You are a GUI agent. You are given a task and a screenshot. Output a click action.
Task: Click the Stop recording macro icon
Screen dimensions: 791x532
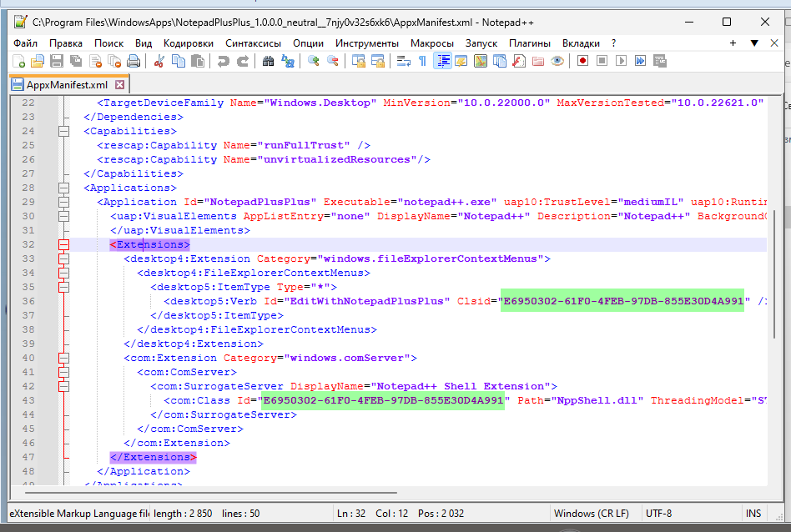point(602,62)
